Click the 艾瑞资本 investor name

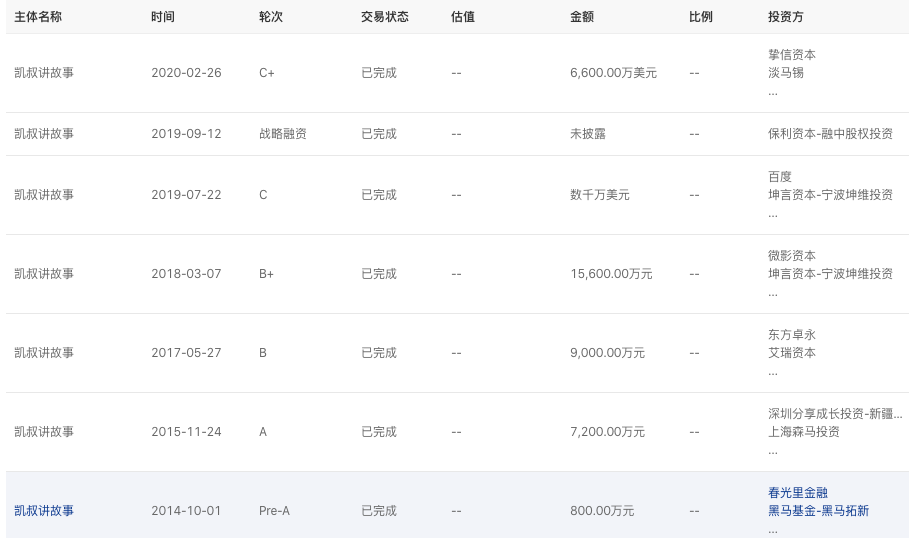pyautogui.click(x=792, y=352)
